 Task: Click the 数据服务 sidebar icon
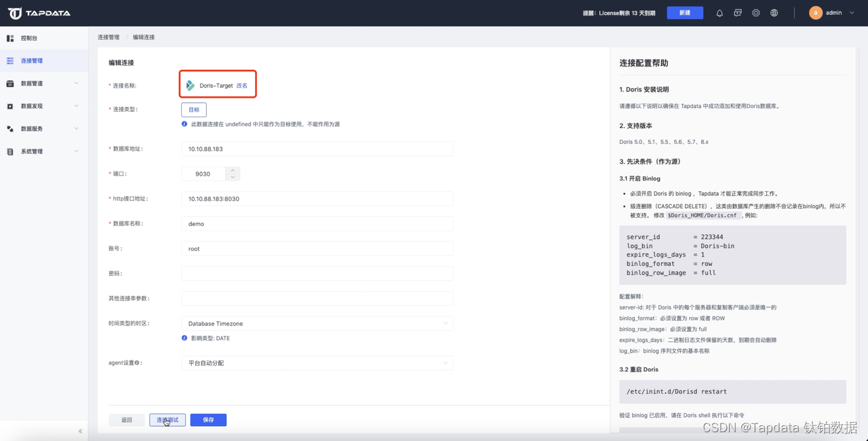click(10, 129)
